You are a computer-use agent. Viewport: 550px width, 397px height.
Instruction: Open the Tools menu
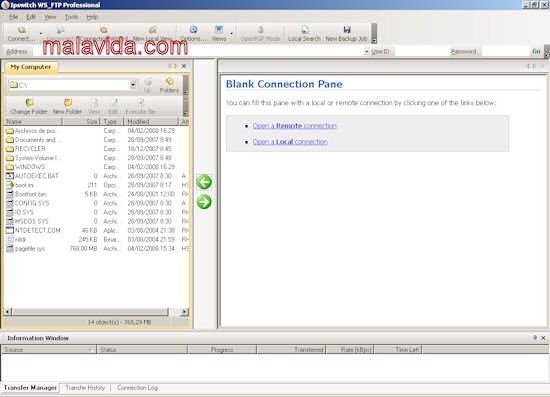[72, 17]
